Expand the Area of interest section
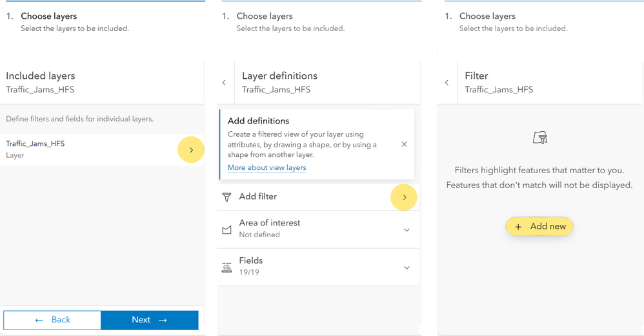Screen dimensions: 644x336 407,229
